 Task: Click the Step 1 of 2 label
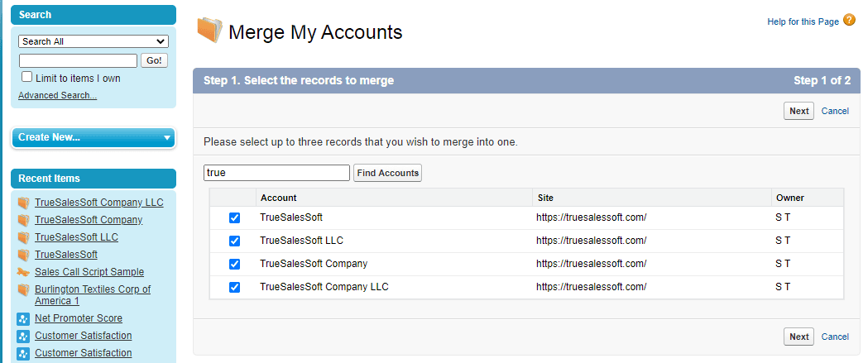pyautogui.click(x=822, y=81)
